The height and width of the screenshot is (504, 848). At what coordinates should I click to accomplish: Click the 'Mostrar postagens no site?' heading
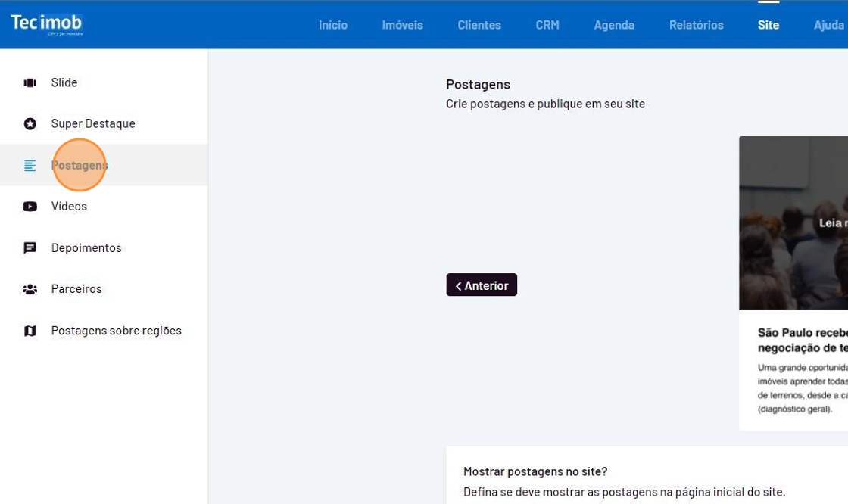tap(535, 471)
